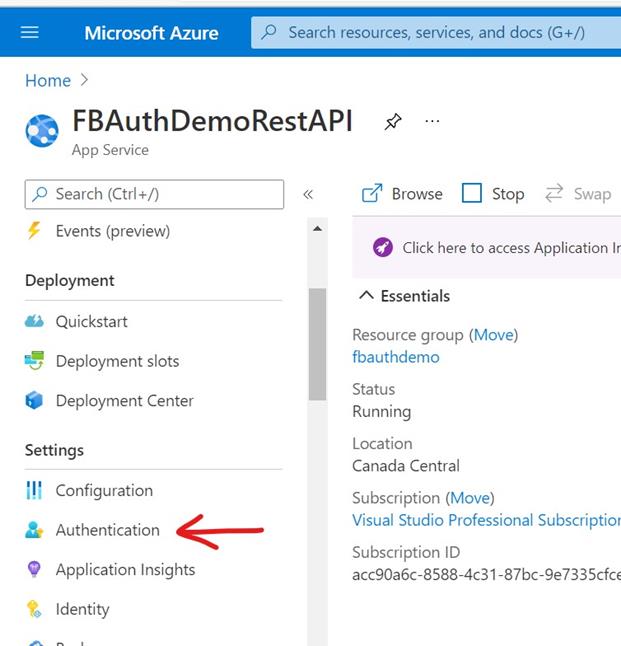This screenshot has width=621, height=646.
Task: Click the Application Insights banner message
Action: [511, 248]
